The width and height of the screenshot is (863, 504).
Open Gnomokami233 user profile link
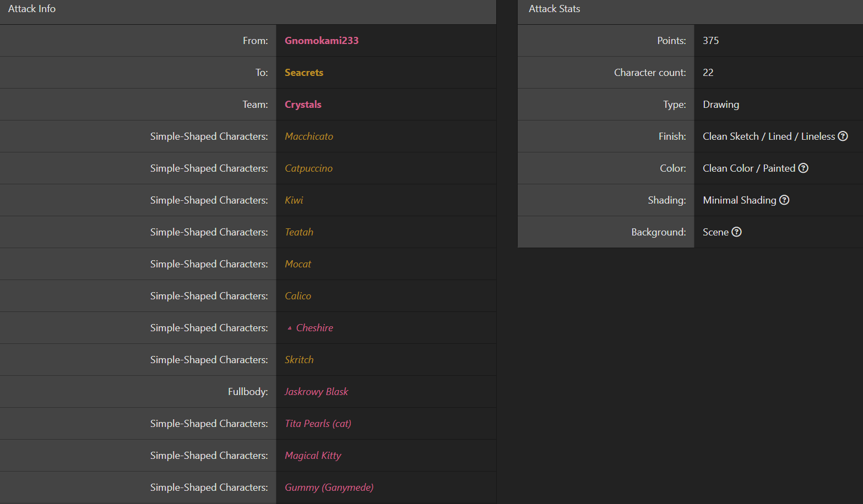click(x=321, y=41)
